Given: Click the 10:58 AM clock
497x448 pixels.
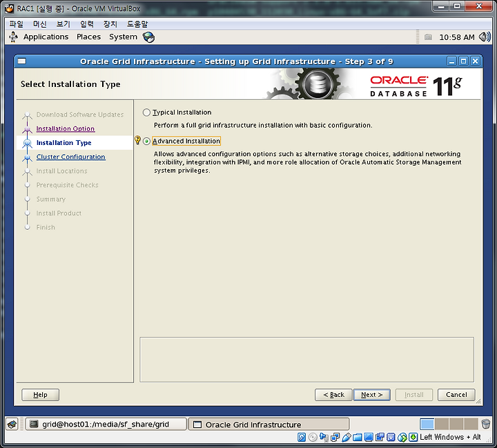Looking at the screenshot, I should pyautogui.click(x=457, y=37).
